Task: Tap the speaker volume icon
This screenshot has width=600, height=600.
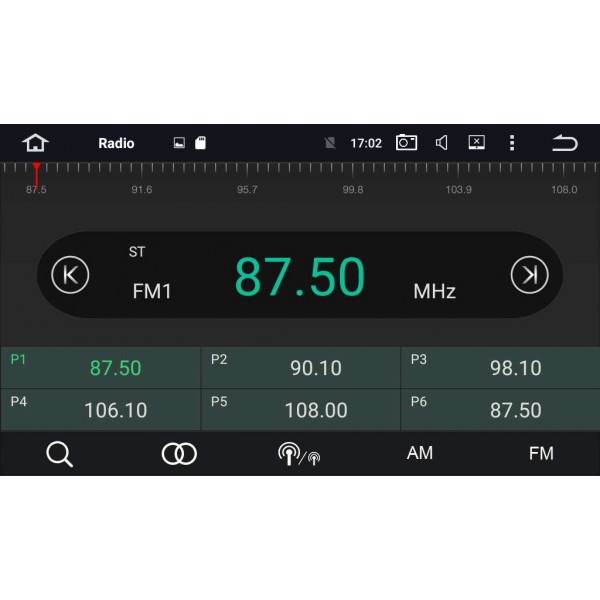Action: (441, 143)
